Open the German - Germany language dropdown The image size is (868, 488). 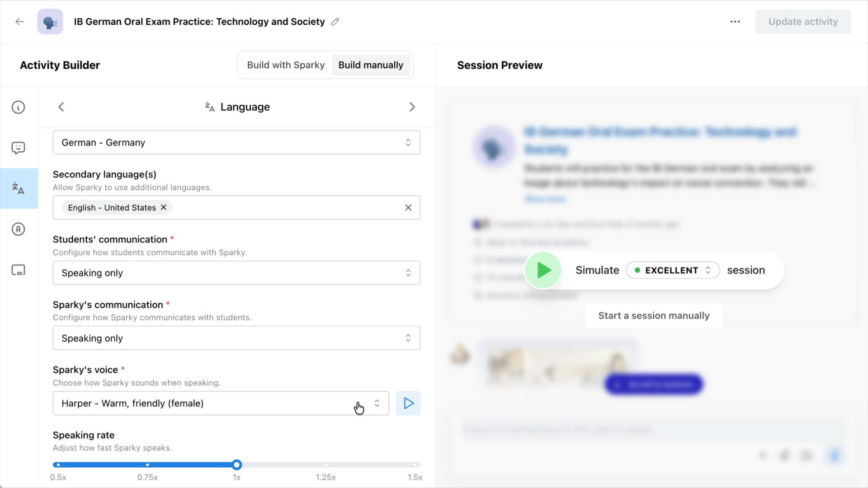[x=236, y=143]
